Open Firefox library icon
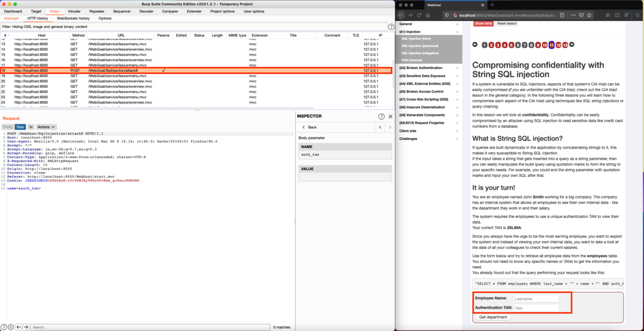Screen dimensions: 644x331 [x=608, y=15]
